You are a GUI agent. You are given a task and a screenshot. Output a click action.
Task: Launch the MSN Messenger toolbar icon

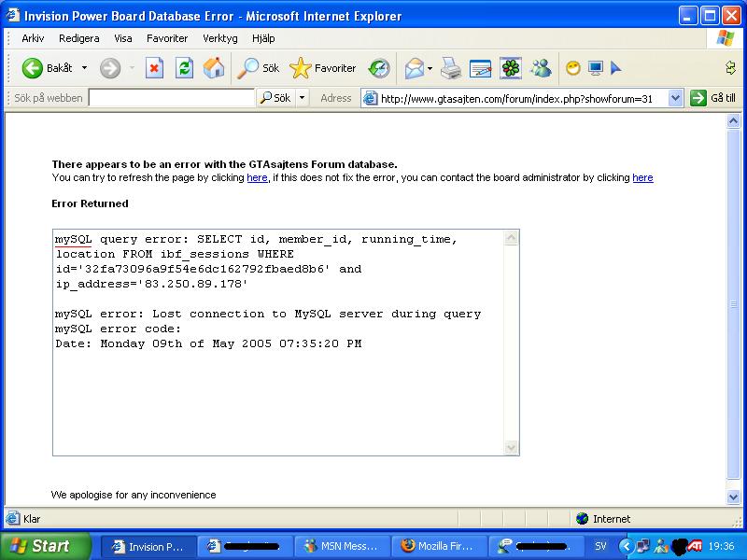[x=541, y=68]
